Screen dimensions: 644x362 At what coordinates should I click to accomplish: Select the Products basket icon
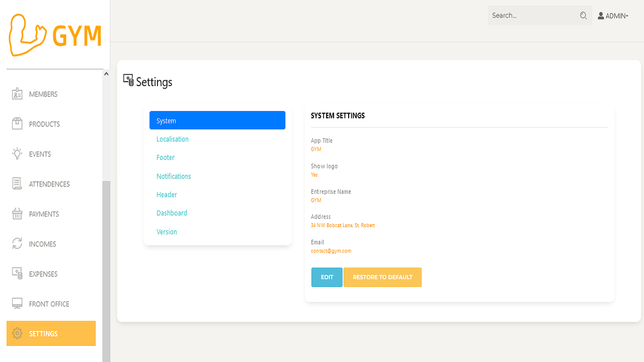pyautogui.click(x=17, y=124)
